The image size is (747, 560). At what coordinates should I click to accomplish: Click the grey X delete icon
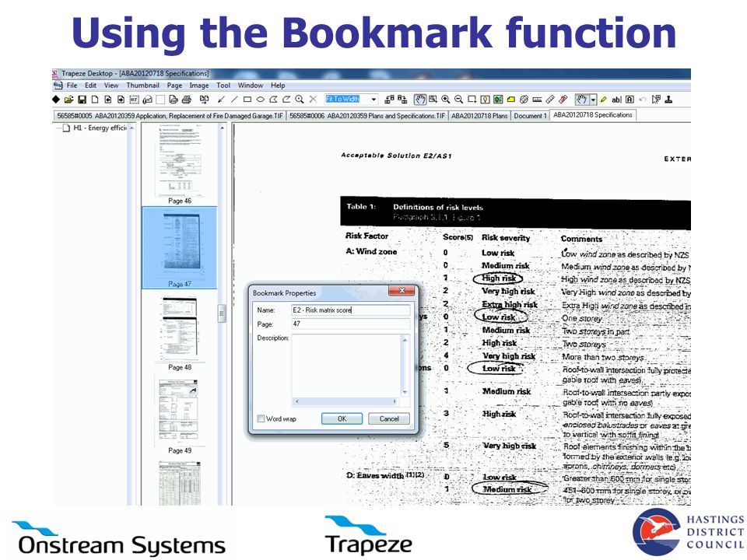point(313,100)
